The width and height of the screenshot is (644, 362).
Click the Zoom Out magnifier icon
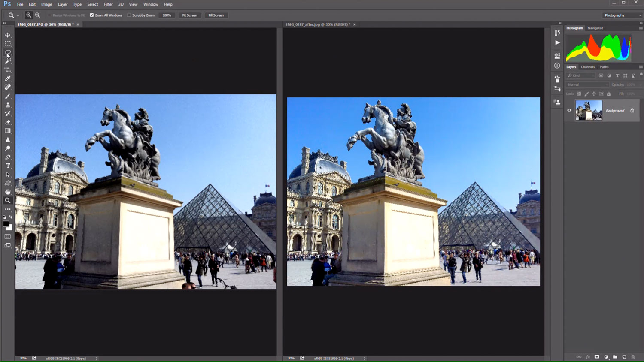point(38,15)
